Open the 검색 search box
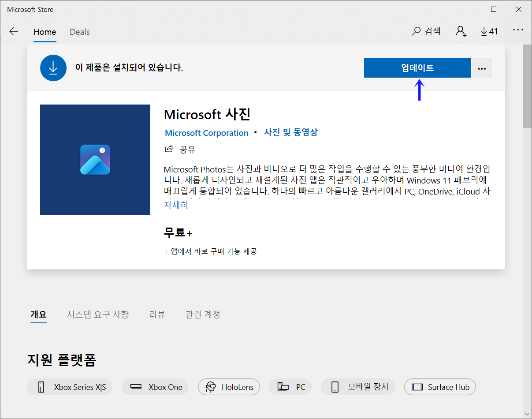The image size is (532, 419). point(426,31)
